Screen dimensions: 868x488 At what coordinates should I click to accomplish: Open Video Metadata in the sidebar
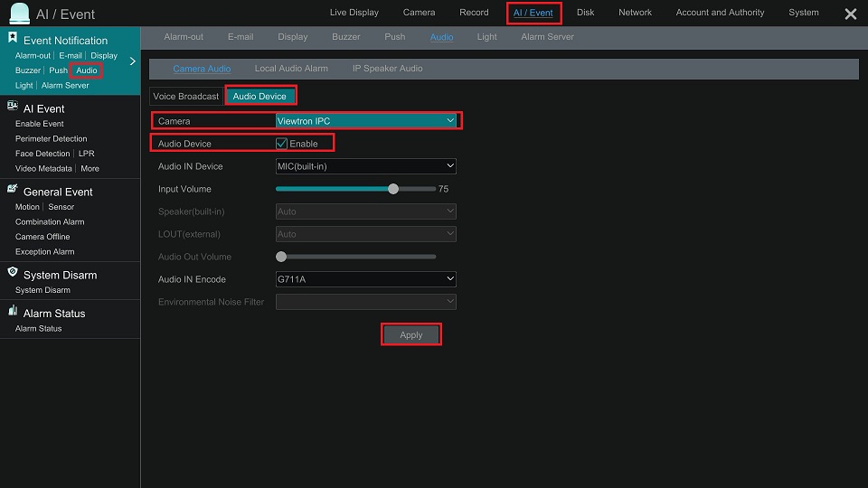coord(43,168)
